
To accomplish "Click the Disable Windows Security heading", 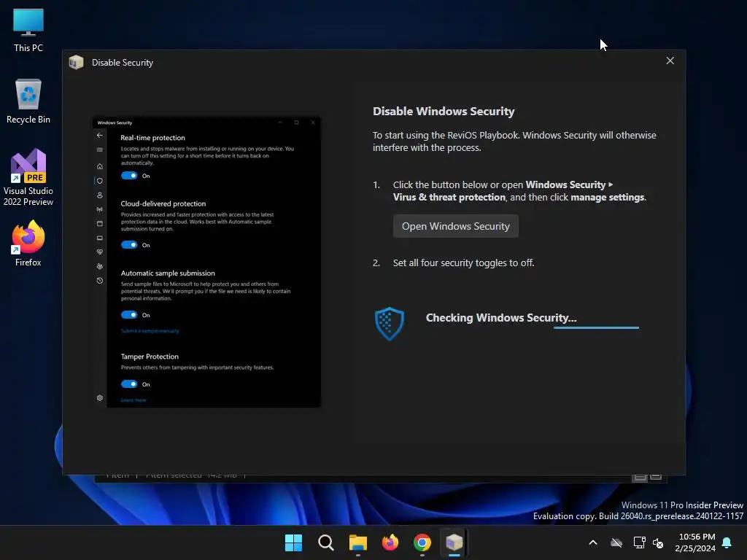I will click(x=443, y=111).
